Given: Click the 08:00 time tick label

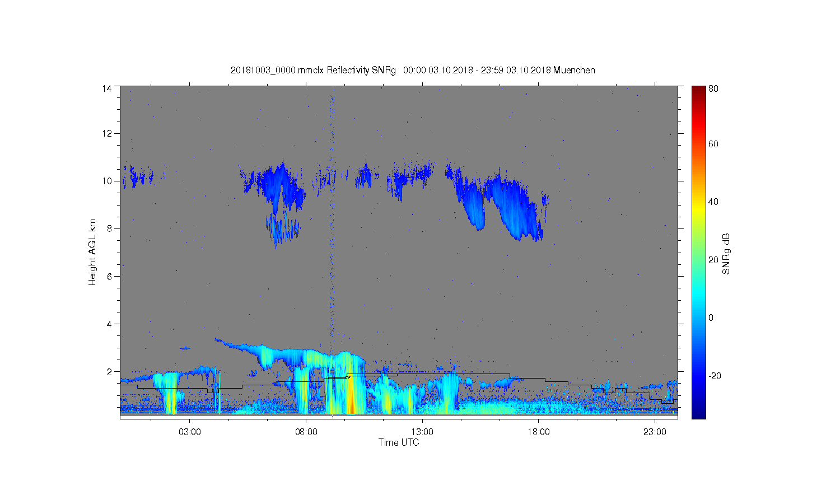Looking at the screenshot, I should click(306, 432).
